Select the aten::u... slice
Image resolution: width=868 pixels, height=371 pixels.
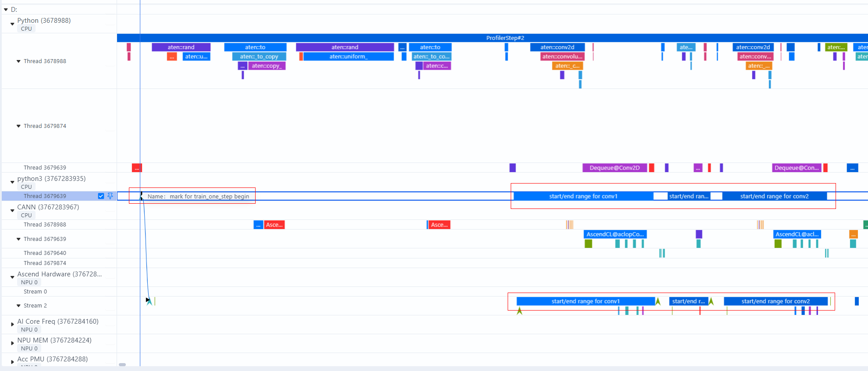pyautogui.click(x=196, y=57)
